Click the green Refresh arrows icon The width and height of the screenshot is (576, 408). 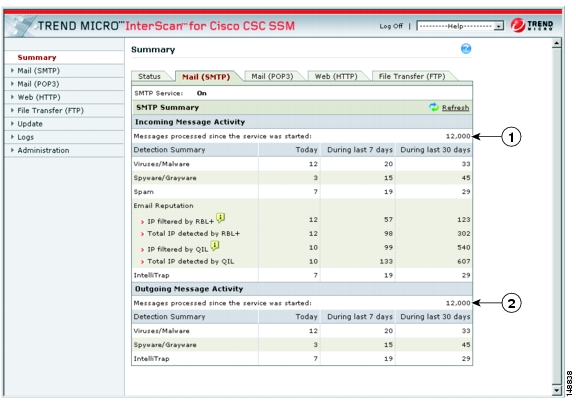[434, 107]
